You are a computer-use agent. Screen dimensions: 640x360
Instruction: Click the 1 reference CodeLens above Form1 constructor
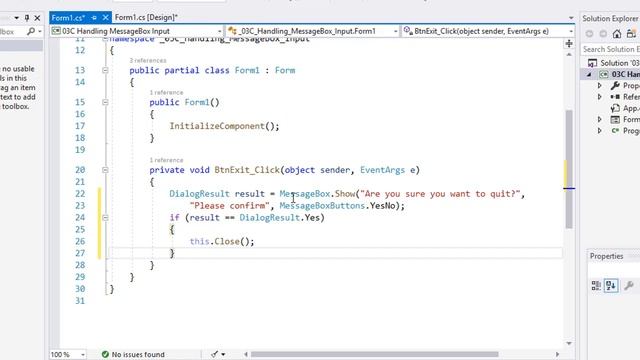(166, 92)
